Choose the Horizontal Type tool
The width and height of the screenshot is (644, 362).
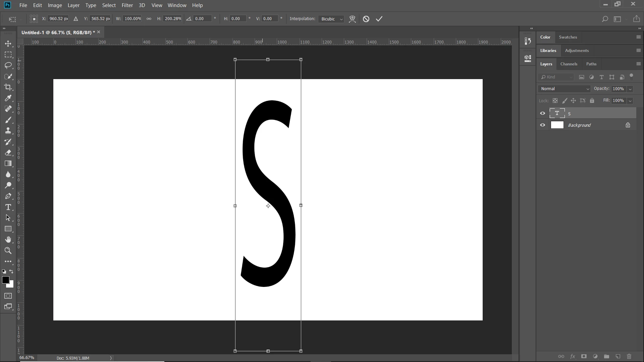[x=8, y=207]
